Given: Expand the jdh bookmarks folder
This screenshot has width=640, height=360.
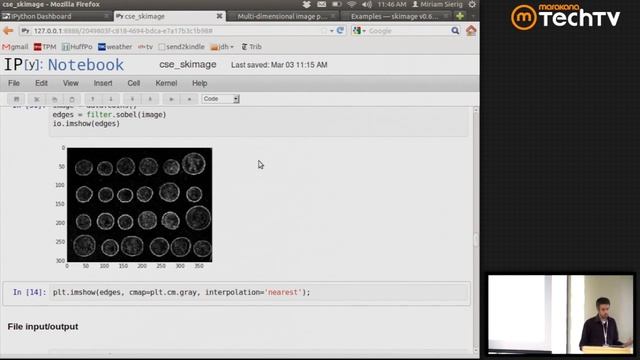Looking at the screenshot, I should (x=222, y=47).
